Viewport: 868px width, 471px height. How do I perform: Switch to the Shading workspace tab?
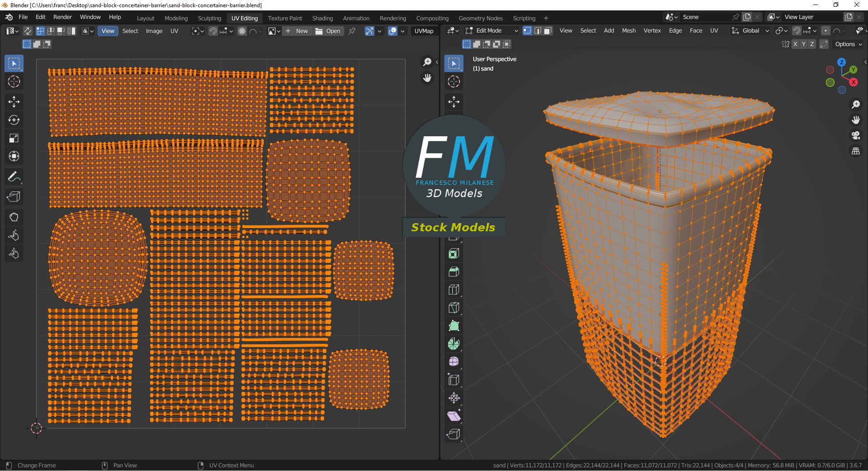click(x=322, y=18)
